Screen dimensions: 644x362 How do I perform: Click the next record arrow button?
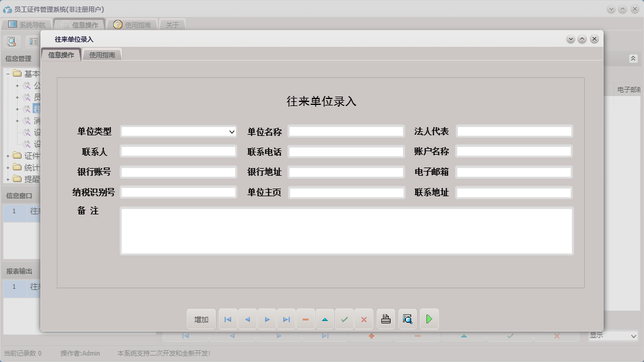[x=267, y=319]
